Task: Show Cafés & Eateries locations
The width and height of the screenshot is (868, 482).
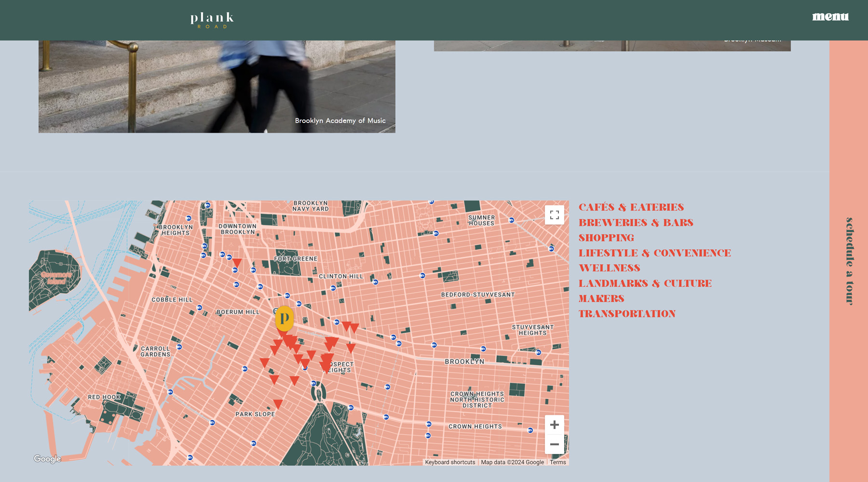Action: [631, 207]
